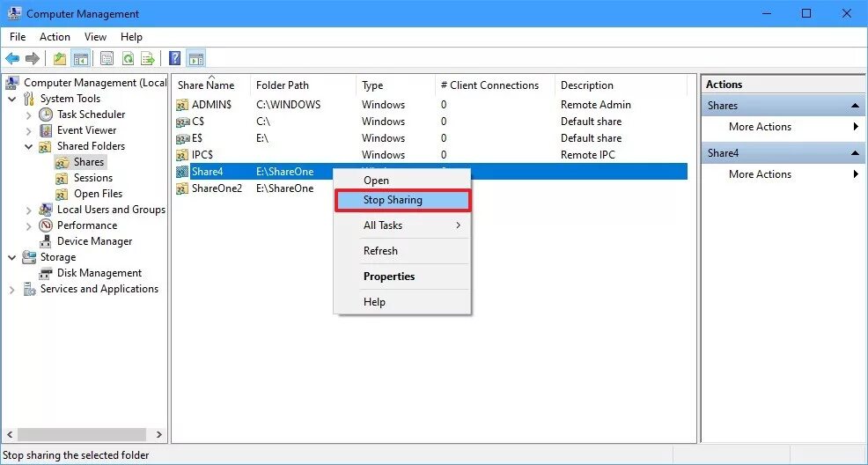Viewport: 868px width, 465px height.
Task: Collapse the Shares section in Actions pane
Action: [856, 106]
